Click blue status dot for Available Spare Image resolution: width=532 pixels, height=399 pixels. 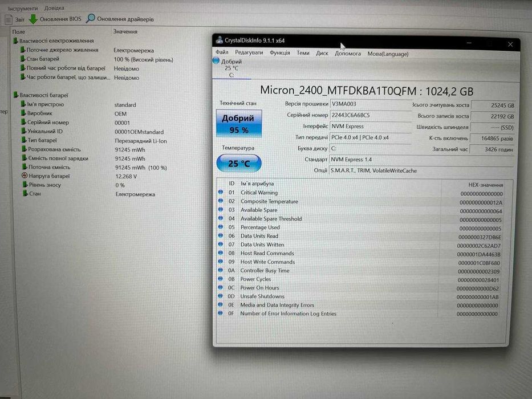click(221, 210)
